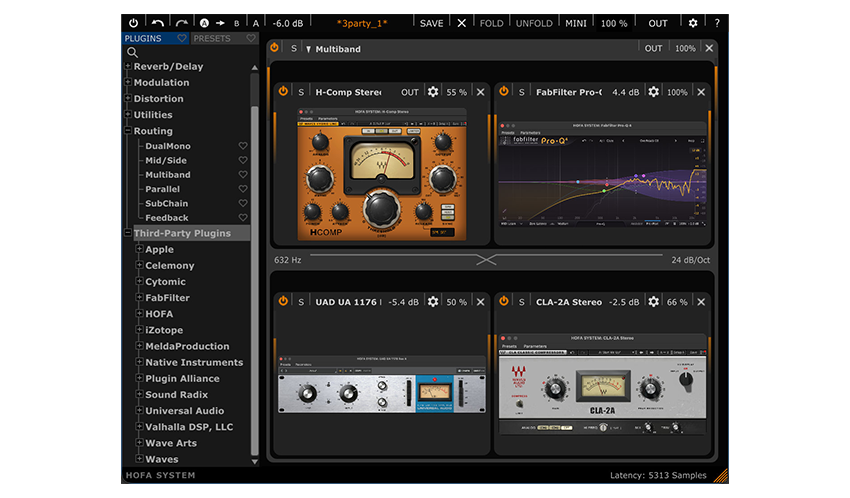Click the undo arrow icon

point(158,23)
